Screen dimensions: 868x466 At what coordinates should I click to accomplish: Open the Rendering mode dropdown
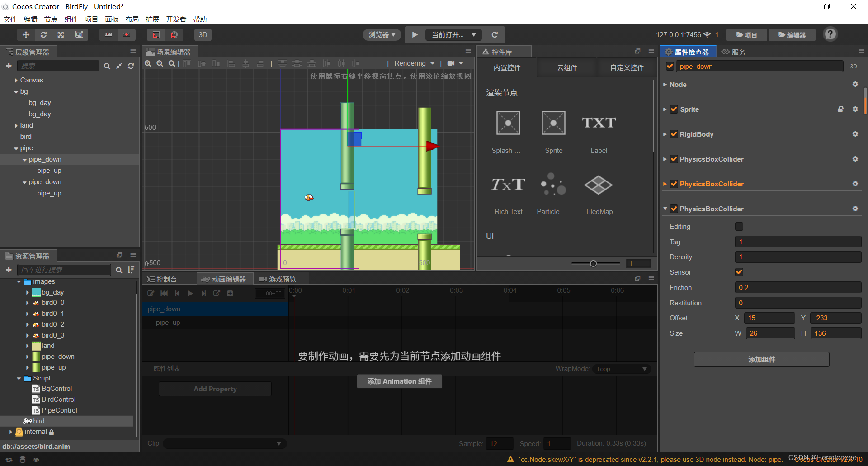(414, 63)
